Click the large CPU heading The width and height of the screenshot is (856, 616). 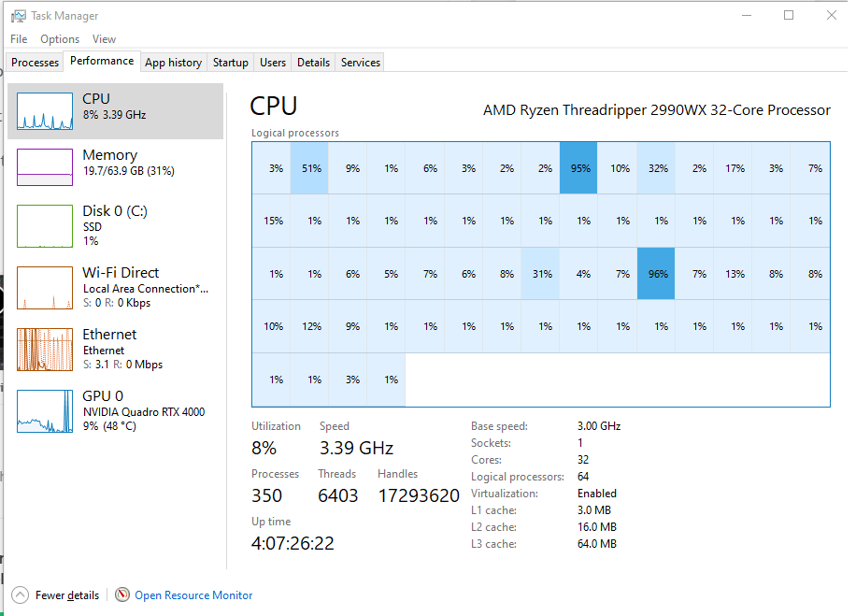(274, 106)
